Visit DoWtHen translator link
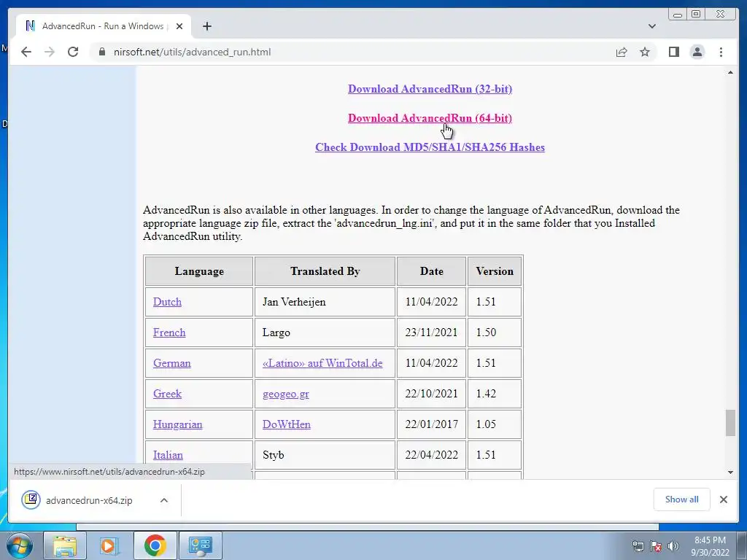 point(286,424)
